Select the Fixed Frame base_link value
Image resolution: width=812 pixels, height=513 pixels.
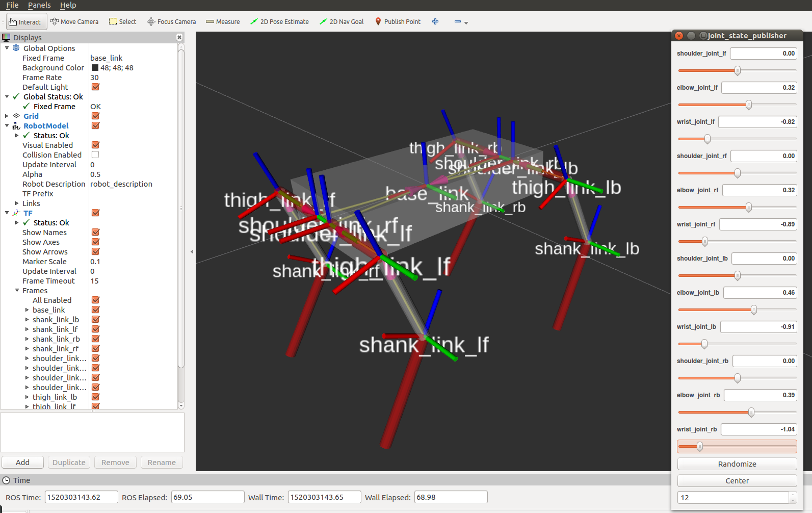pyautogui.click(x=107, y=58)
